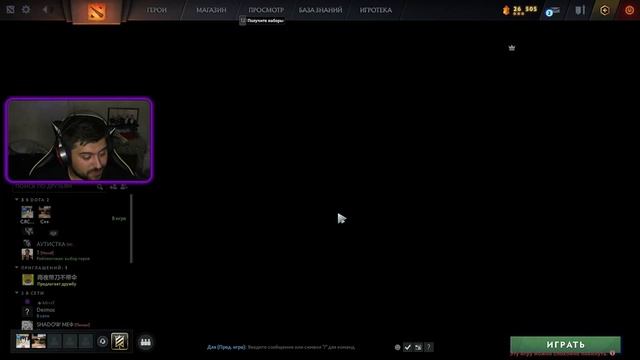Open the armory shield icon
The width and height of the screenshot is (640, 360).
pyautogui.click(x=580, y=10)
